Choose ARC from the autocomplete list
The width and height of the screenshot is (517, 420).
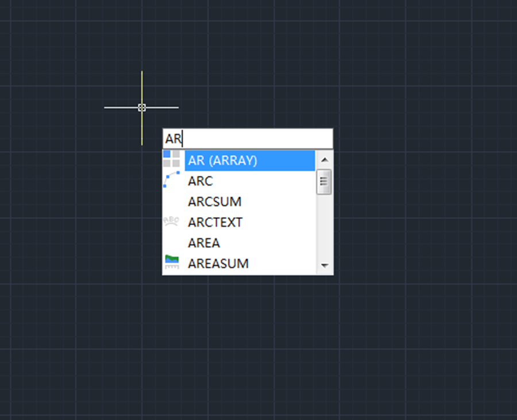[200, 181]
